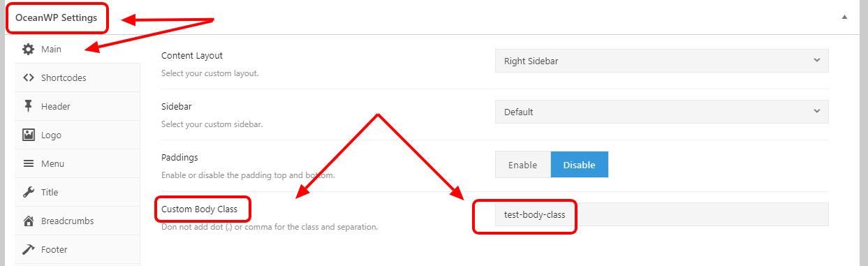Click the Title wrench icon
This screenshot has height=266, width=868.
click(29, 192)
